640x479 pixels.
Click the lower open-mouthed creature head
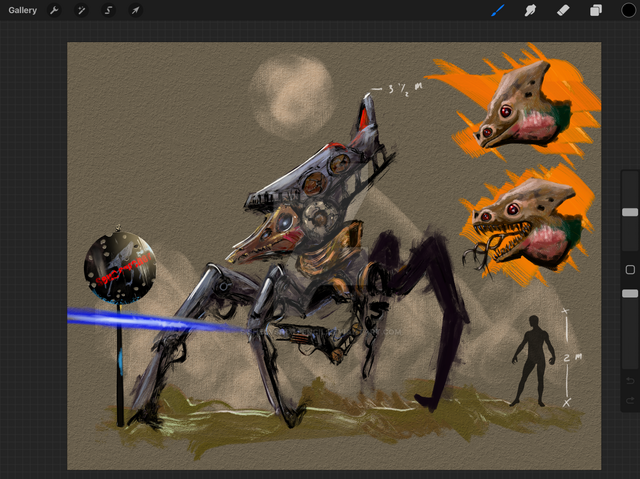[x=525, y=222]
